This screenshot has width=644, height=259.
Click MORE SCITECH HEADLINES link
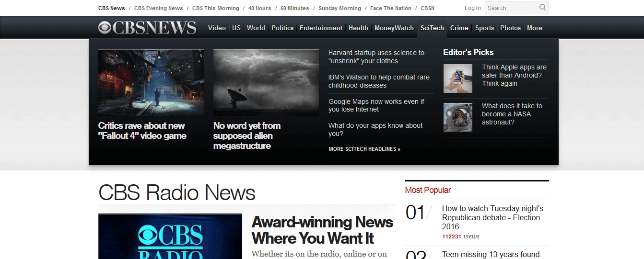tap(364, 149)
